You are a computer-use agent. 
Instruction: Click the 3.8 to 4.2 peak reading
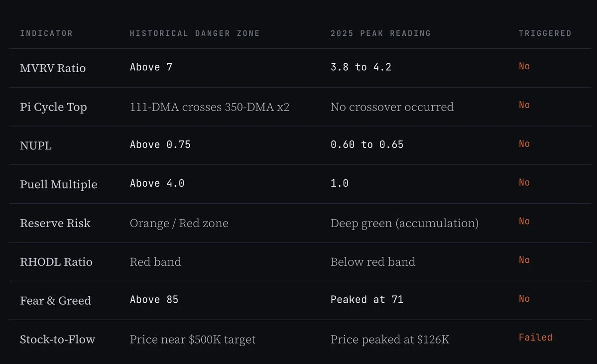pos(360,67)
